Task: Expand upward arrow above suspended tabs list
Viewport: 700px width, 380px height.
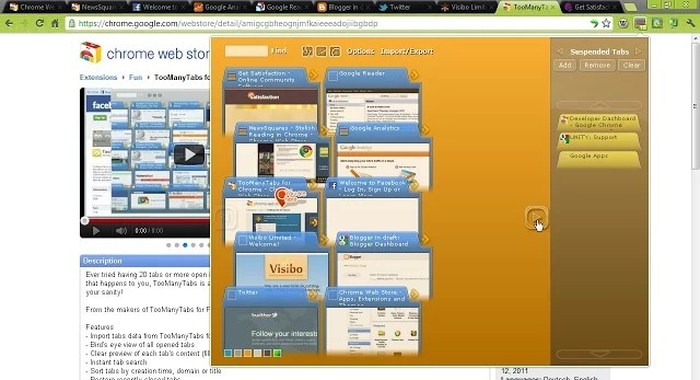Action: point(599,105)
